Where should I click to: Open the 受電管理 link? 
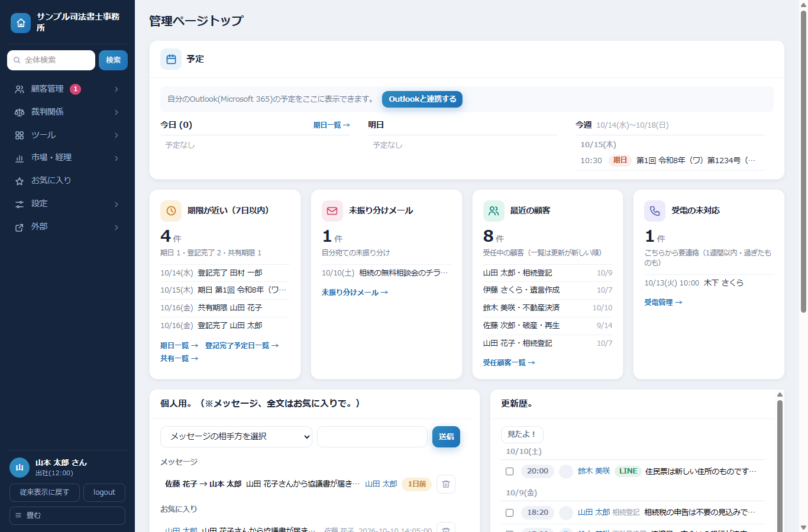pyautogui.click(x=663, y=303)
